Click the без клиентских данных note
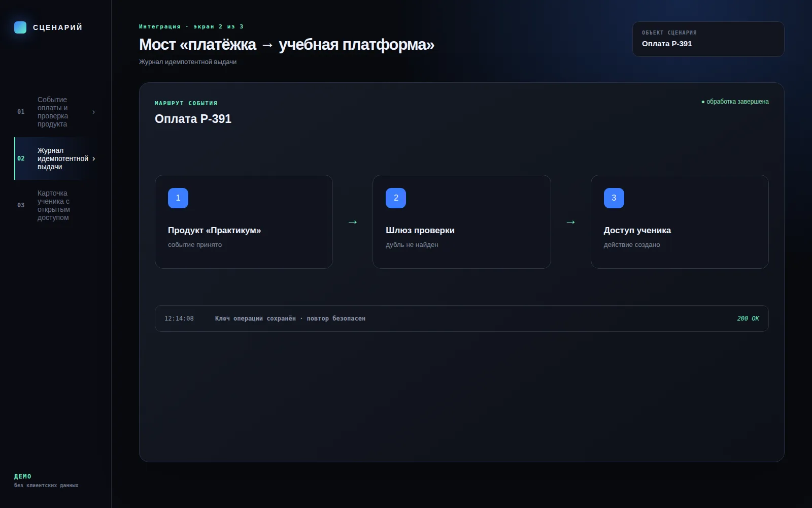 [x=46, y=486]
